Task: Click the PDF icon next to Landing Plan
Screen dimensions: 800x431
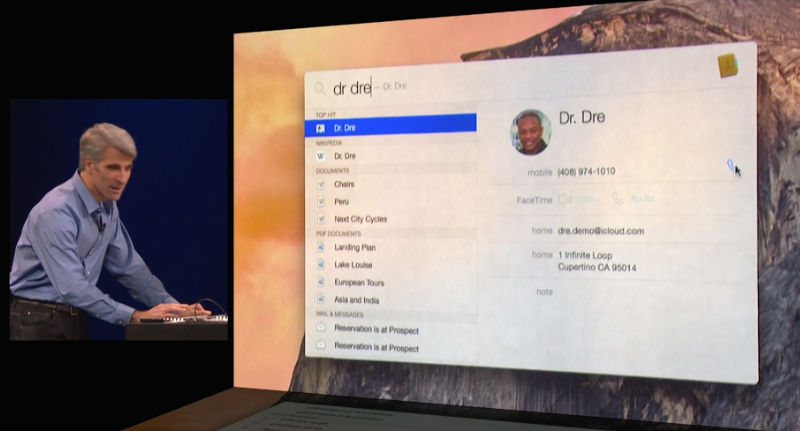Action: [321, 247]
